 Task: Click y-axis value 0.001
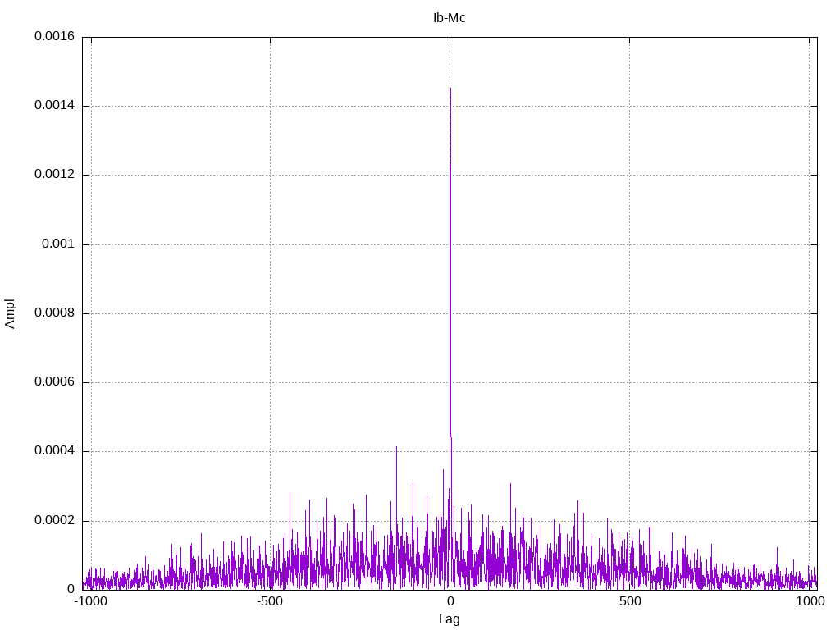coord(58,244)
